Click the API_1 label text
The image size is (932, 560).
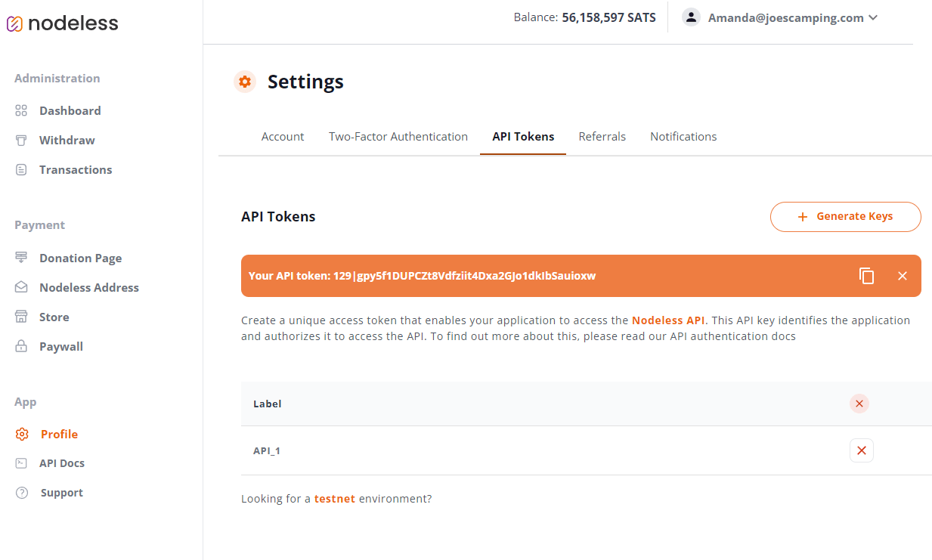coord(267,450)
